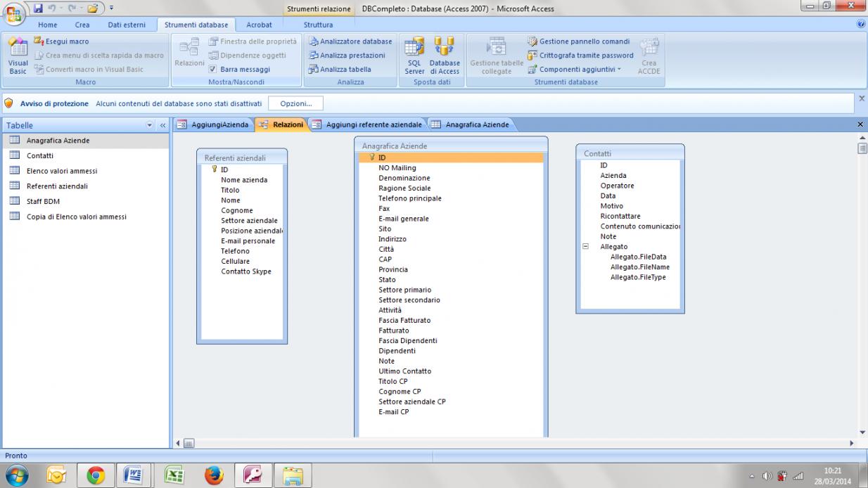Select Copia di Elenco valori ammessi
The width and height of the screenshot is (868, 488).
[84, 217]
